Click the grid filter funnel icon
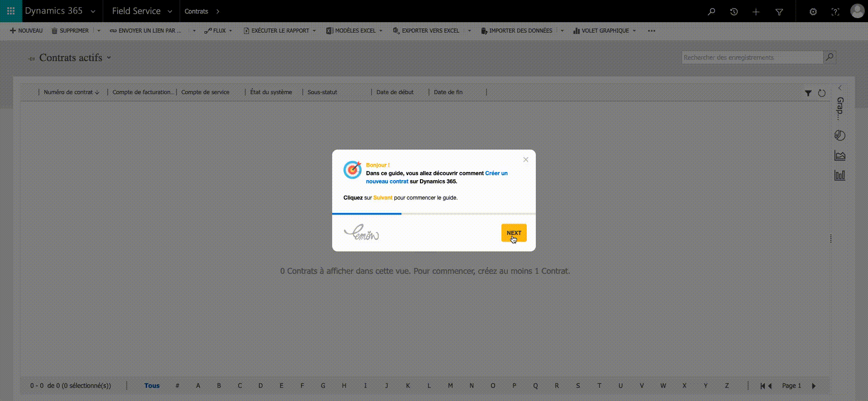Viewport: 868px width, 401px height. click(x=808, y=93)
